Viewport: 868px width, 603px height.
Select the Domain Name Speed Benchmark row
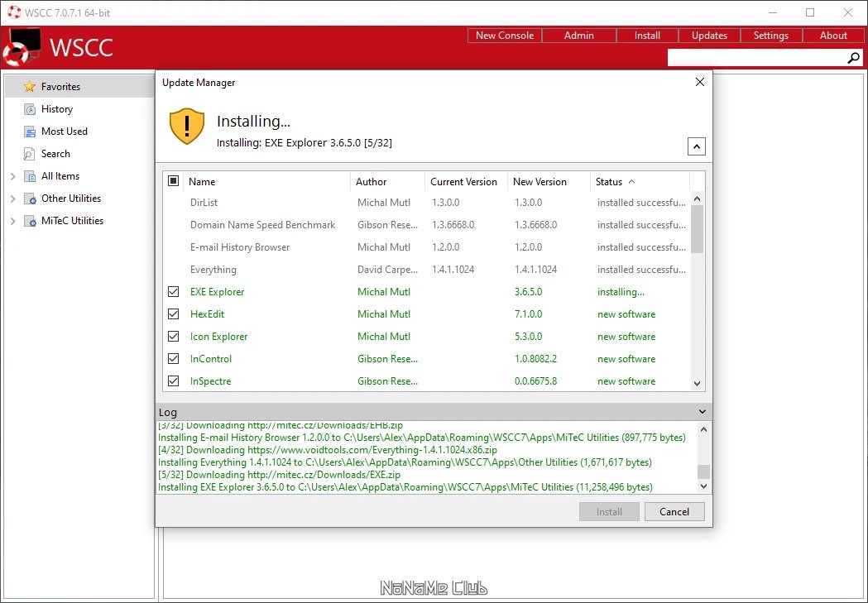[426, 225]
